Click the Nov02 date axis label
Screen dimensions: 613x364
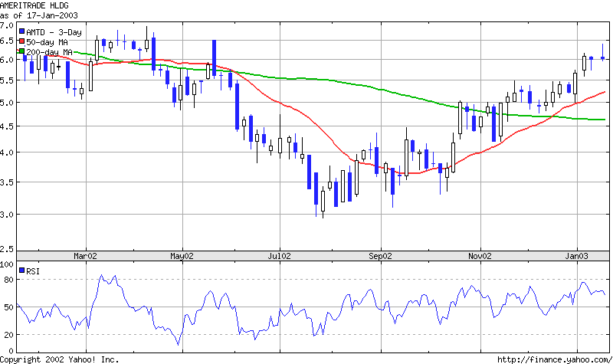(480, 257)
